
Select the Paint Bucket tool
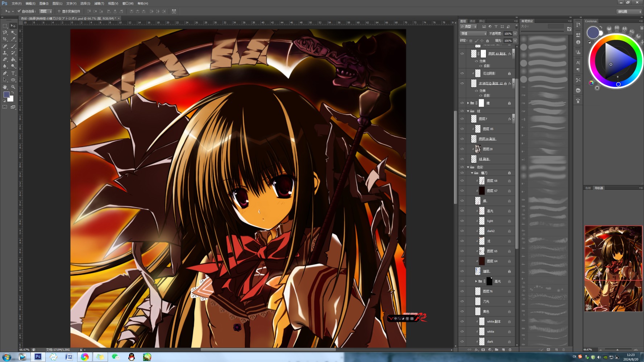tap(13, 59)
